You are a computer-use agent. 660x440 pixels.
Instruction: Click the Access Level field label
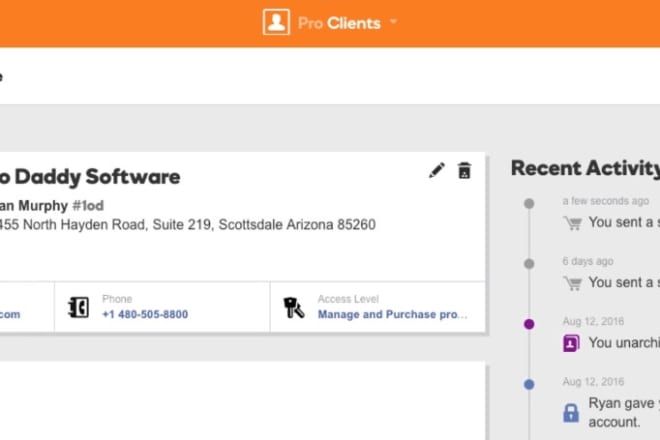(348, 299)
